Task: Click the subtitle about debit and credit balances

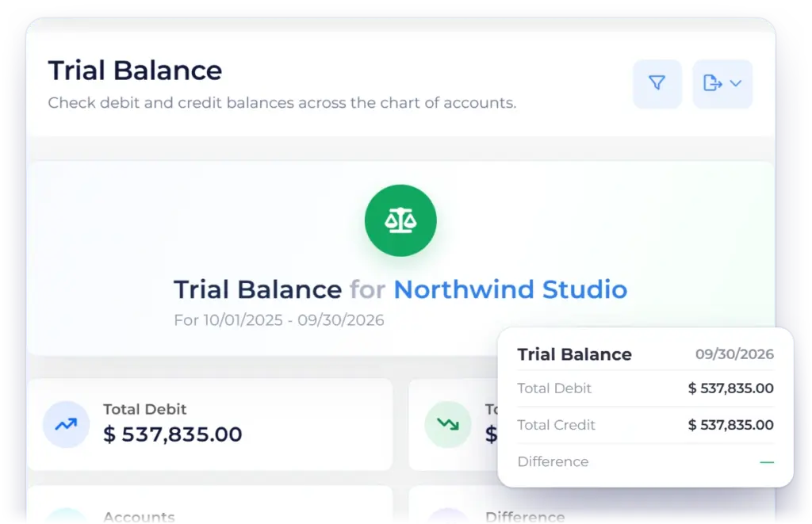Action: (x=282, y=102)
